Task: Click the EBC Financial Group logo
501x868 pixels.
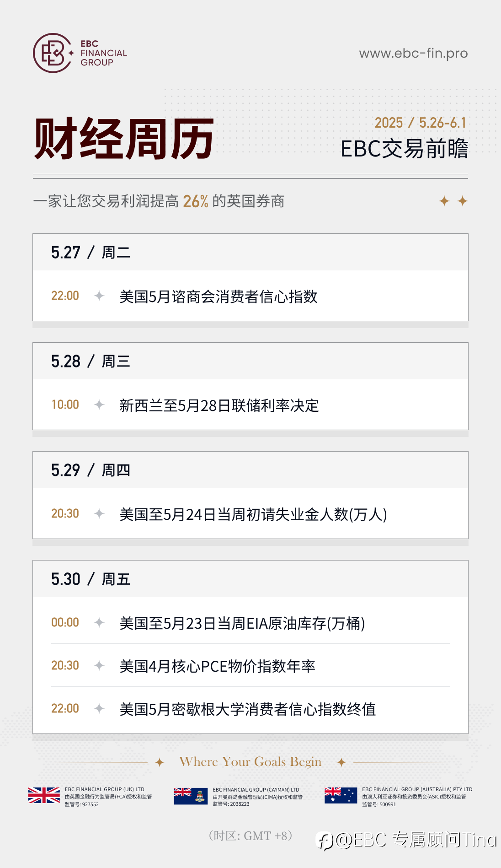Action: tap(80, 53)
